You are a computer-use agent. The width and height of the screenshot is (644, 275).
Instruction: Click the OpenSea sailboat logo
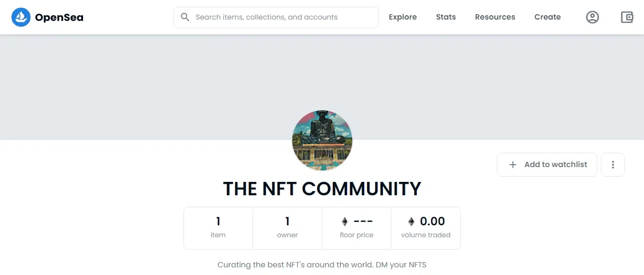click(x=20, y=17)
